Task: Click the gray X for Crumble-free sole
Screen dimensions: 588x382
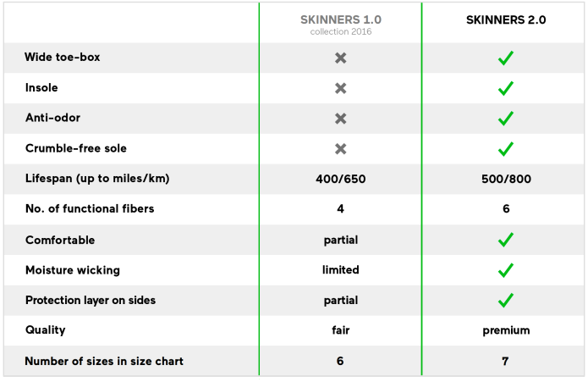Action: [340, 149]
